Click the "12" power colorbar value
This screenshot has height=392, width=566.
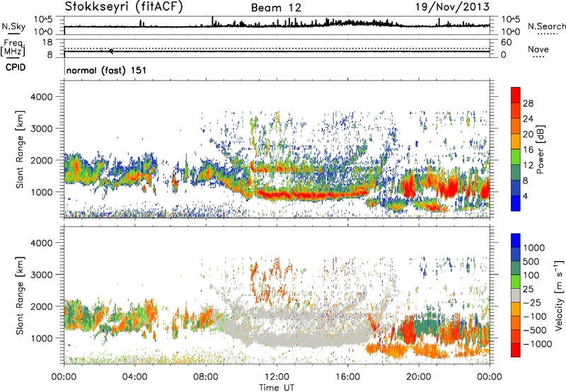[528, 166]
